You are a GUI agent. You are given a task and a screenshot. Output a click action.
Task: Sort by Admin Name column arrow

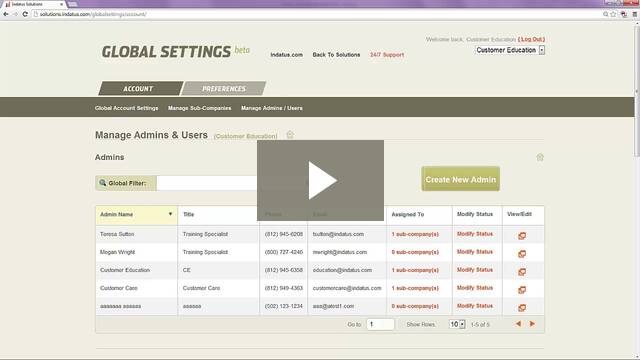(170, 214)
